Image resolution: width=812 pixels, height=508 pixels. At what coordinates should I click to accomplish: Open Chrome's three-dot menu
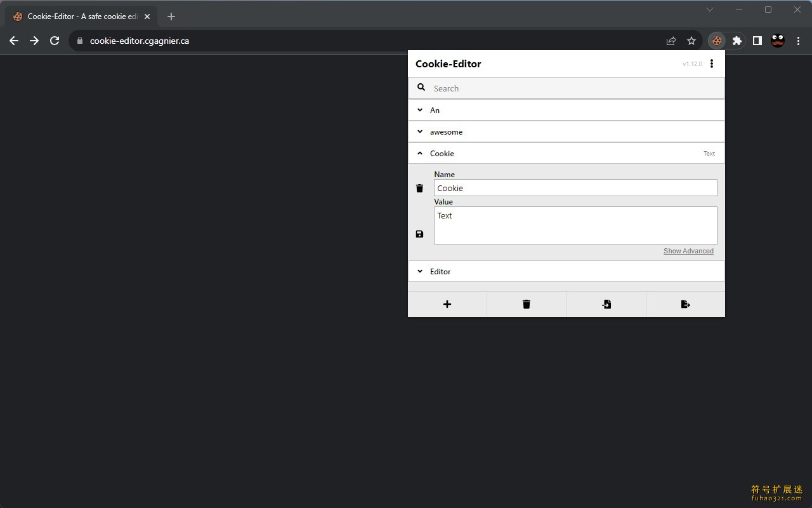click(798, 41)
